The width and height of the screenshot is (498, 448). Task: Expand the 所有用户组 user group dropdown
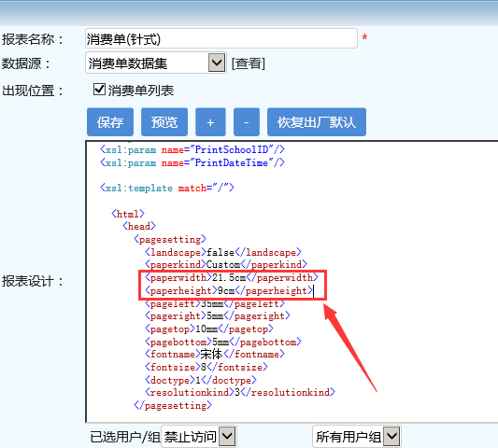[357, 437]
